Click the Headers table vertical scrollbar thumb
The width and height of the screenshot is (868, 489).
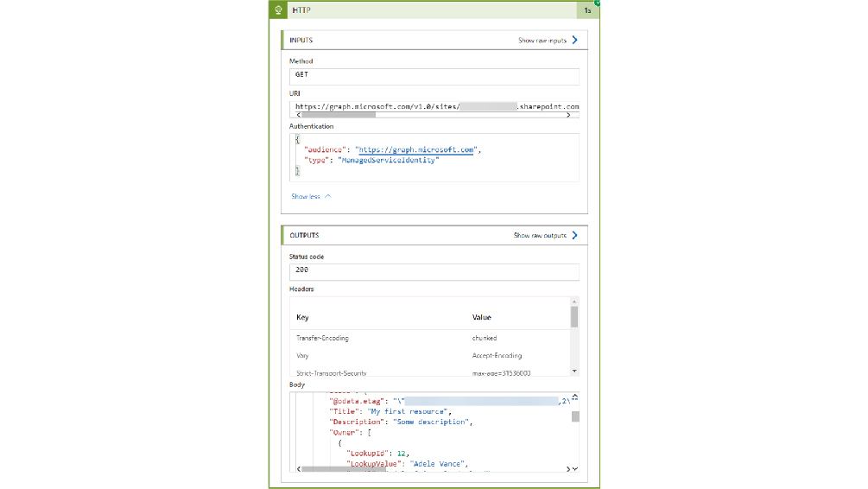pyautogui.click(x=574, y=317)
